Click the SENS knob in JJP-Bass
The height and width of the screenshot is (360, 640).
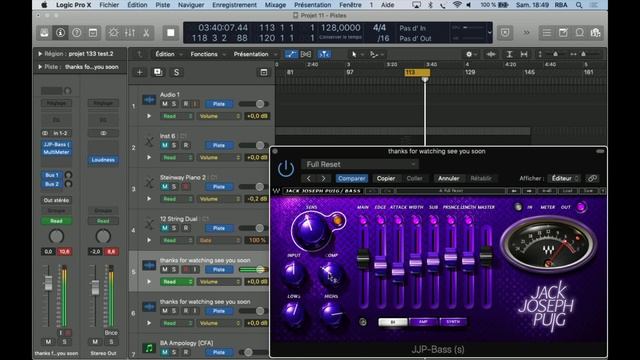pos(311,229)
